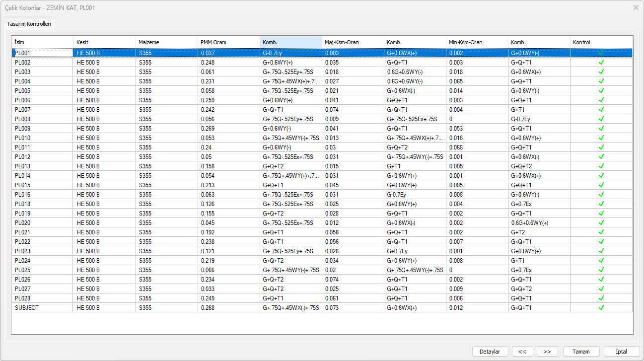
Task: Select the PL009 row name
Action: [42, 128]
